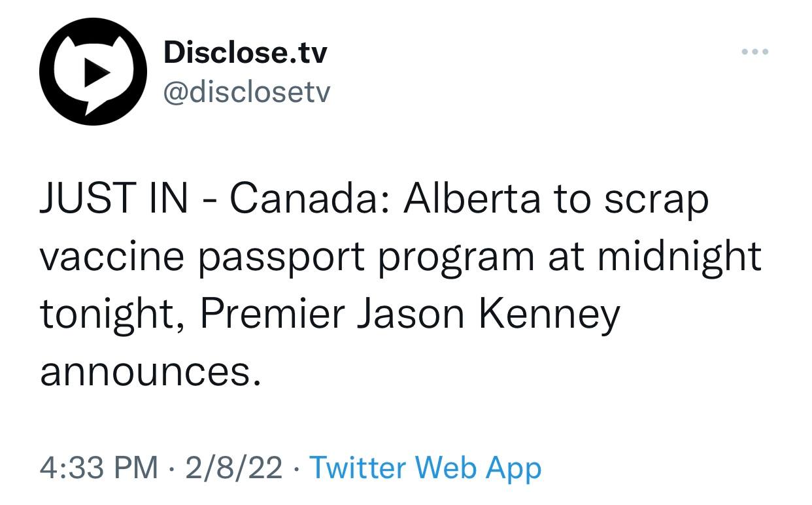
Task: Click the Twitter Web App source link
Action: (x=425, y=468)
